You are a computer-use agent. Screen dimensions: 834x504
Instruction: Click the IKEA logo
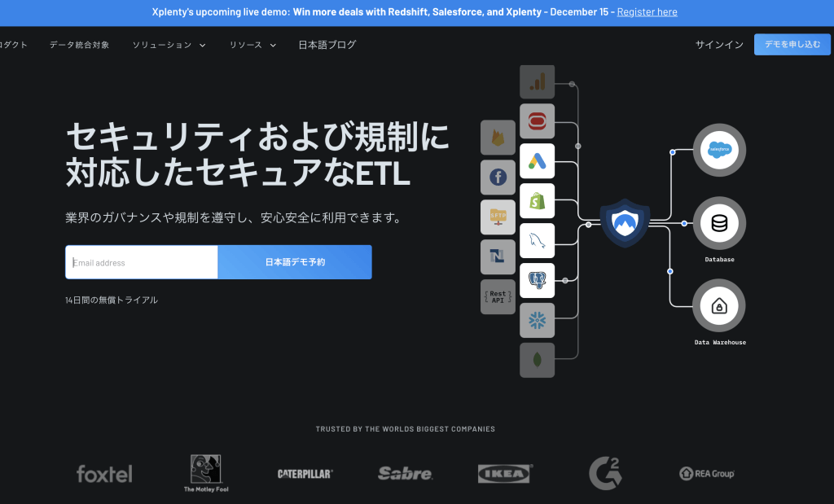(505, 473)
